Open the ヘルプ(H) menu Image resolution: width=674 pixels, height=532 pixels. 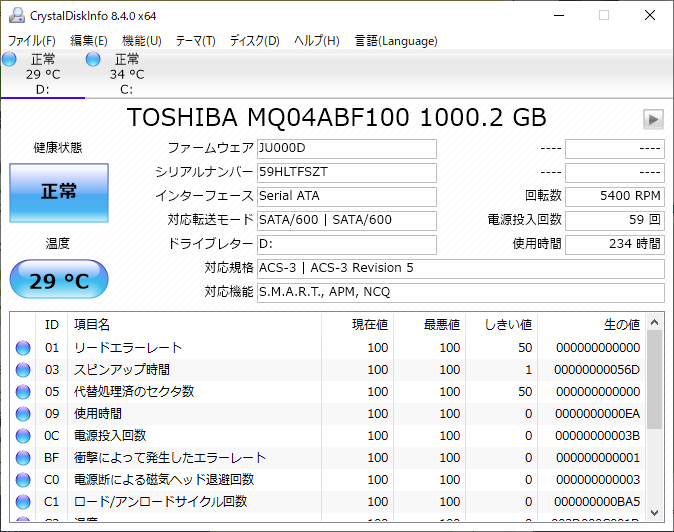click(x=317, y=41)
